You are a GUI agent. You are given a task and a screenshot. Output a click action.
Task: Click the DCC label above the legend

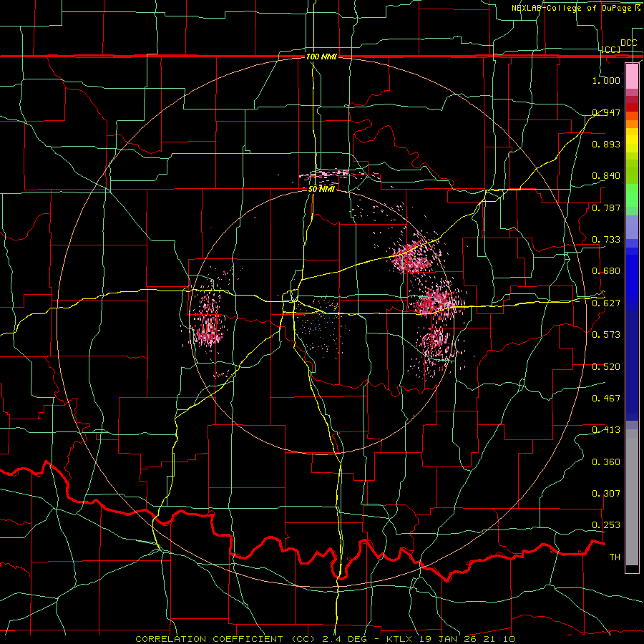629,43
